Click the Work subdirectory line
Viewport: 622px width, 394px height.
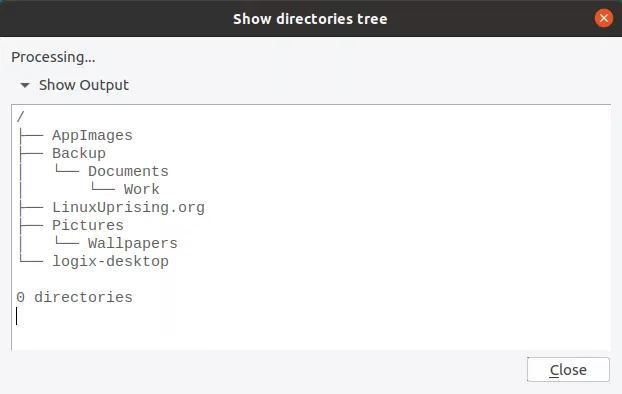point(142,189)
